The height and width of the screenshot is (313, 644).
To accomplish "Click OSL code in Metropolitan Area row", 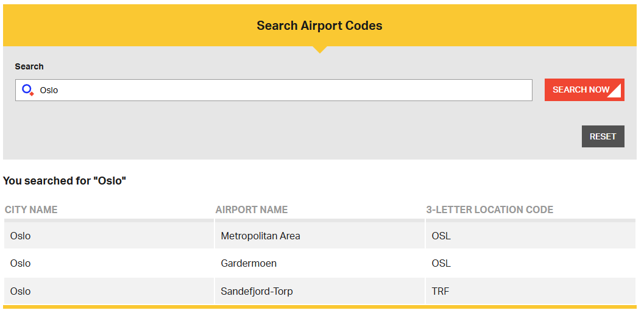I will click(x=441, y=236).
